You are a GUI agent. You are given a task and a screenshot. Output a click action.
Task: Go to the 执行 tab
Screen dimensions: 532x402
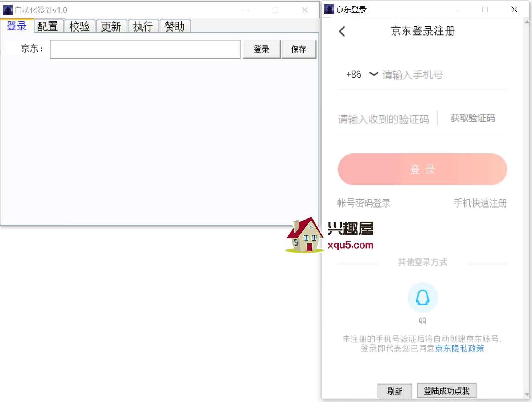pos(143,26)
